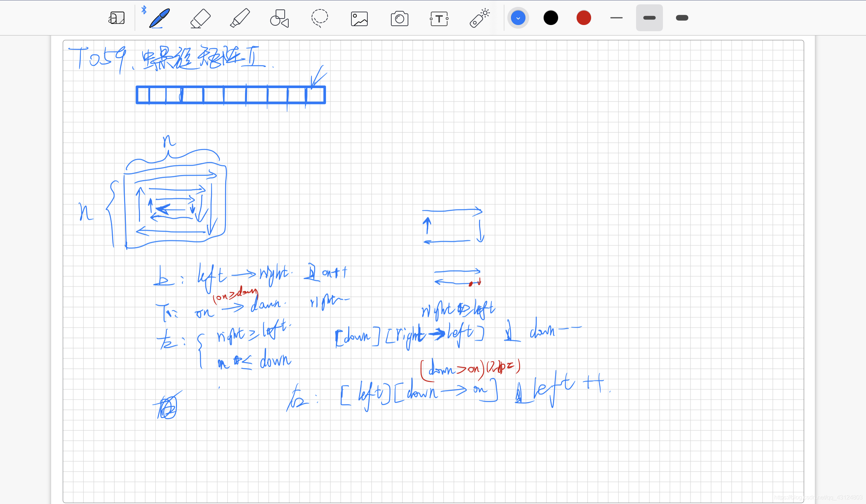The width and height of the screenshot is (866, 504).
Task: Select the Text box tool
Action: click(439, 18)
